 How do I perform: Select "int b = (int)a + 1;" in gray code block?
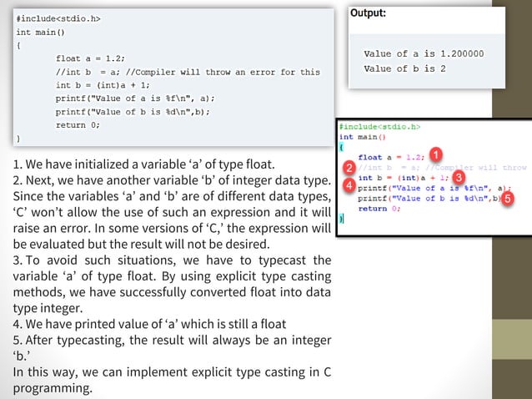coord(103,85)
